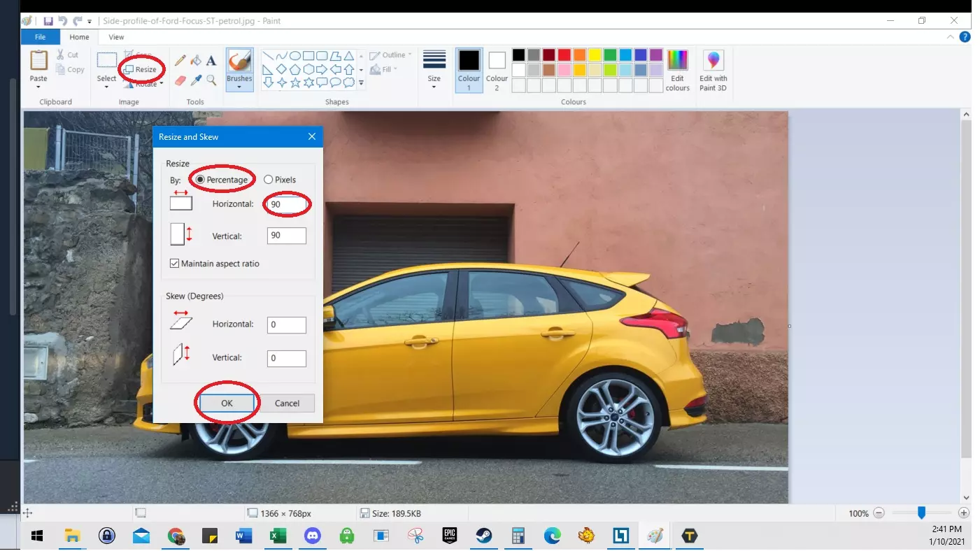Zoom out using the minus button
This screenshot has width=980, height=551.
pos(879,513)
